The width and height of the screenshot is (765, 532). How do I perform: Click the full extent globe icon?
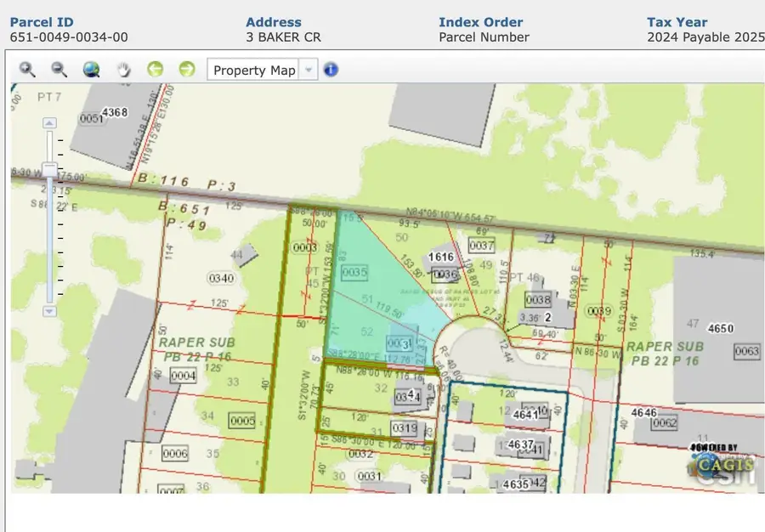[x=91, y=70]
